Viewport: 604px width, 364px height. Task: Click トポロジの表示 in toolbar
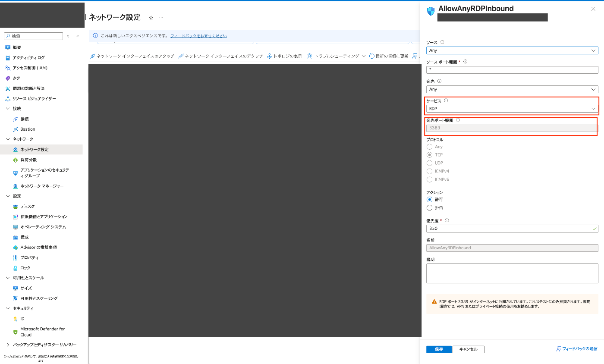point(284,56)
